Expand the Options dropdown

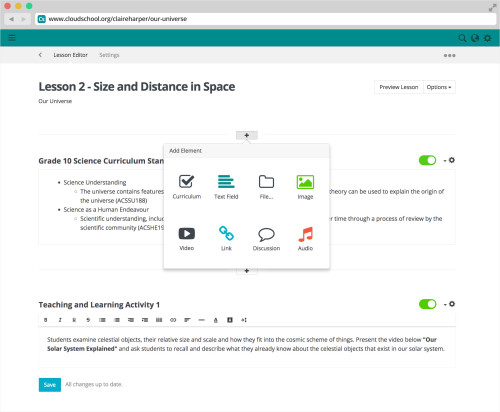point(439,87)
